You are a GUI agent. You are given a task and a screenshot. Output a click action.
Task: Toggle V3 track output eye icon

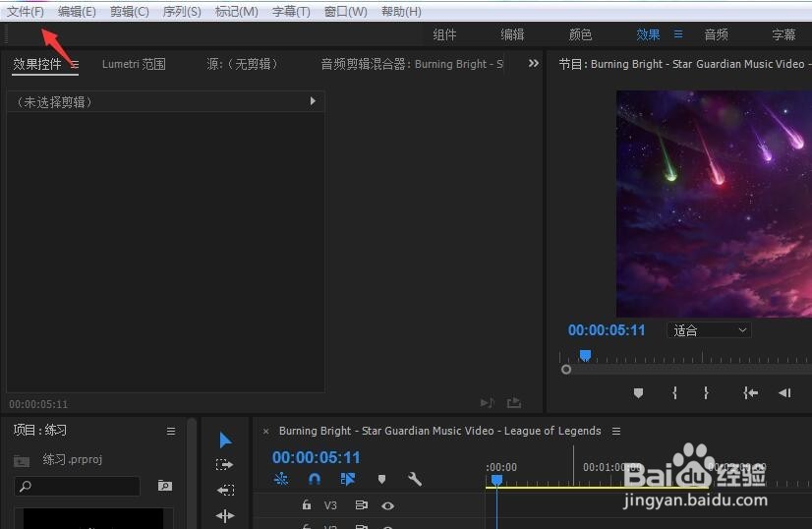click(388, 505)
